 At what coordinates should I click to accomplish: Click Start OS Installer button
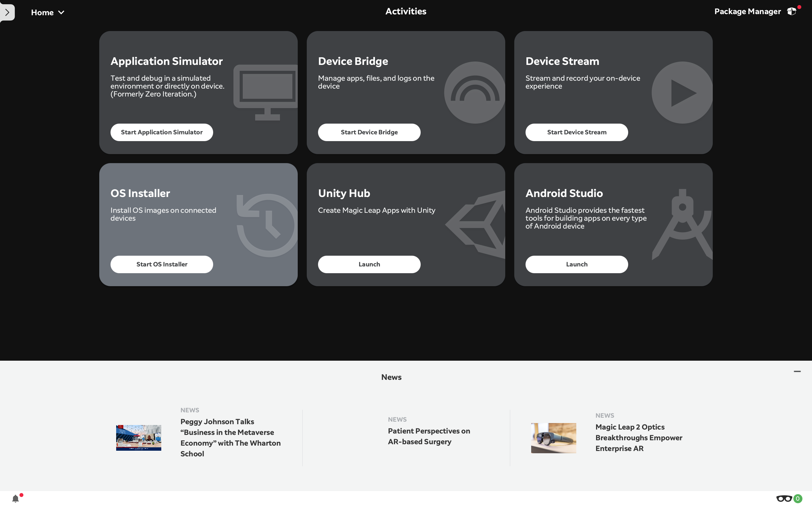click(x=162, y=264)
